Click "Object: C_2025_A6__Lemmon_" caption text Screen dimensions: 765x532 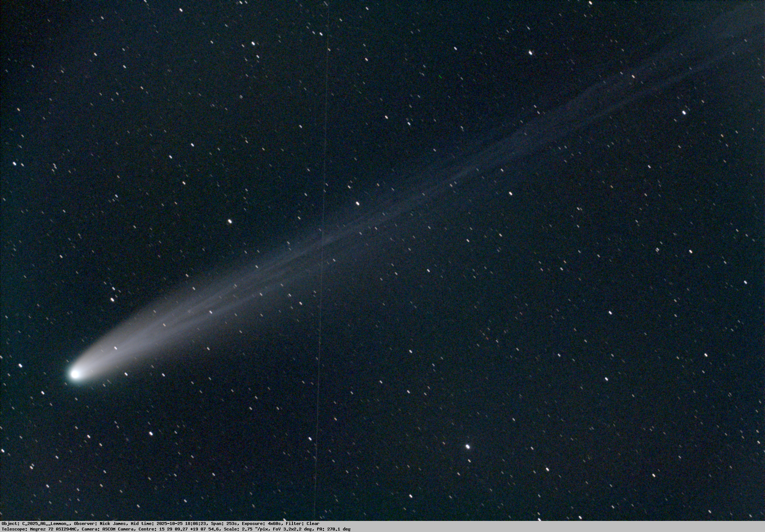click(x=36, y=524)
